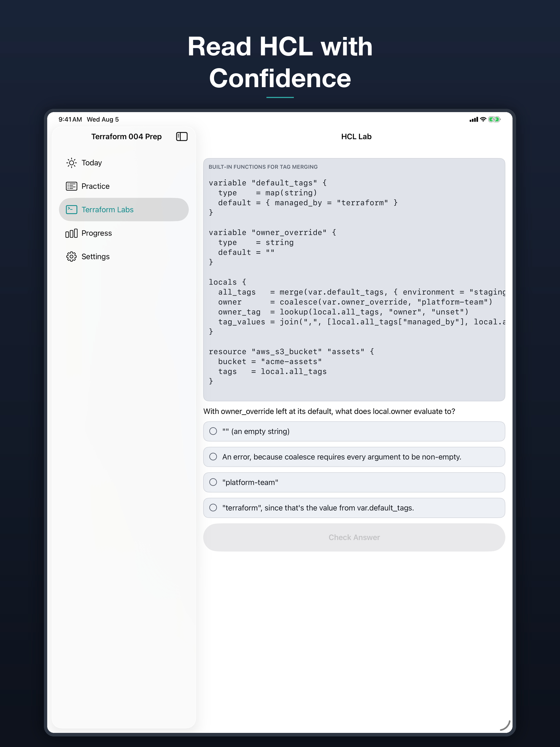Click the coalesce(var.owner_override line in code
The width and height of the screenshot is (560, 747).
click(x=355, y=302)
